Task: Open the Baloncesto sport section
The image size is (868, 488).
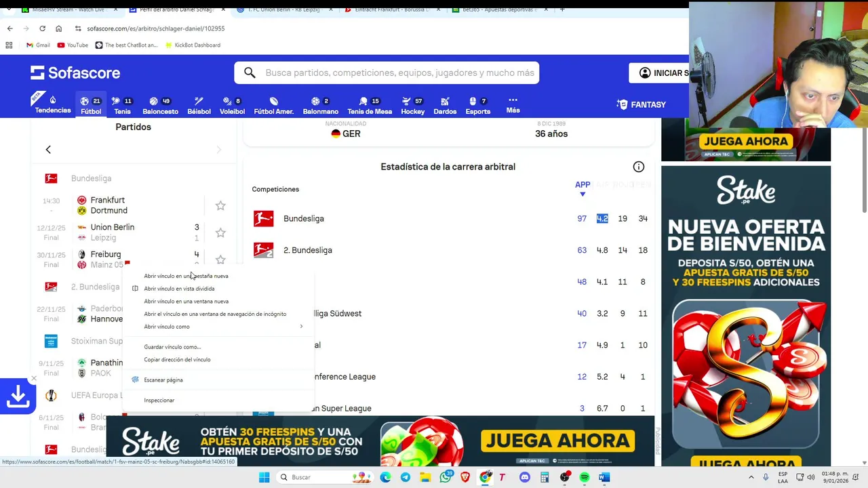Action: [161, 105]
